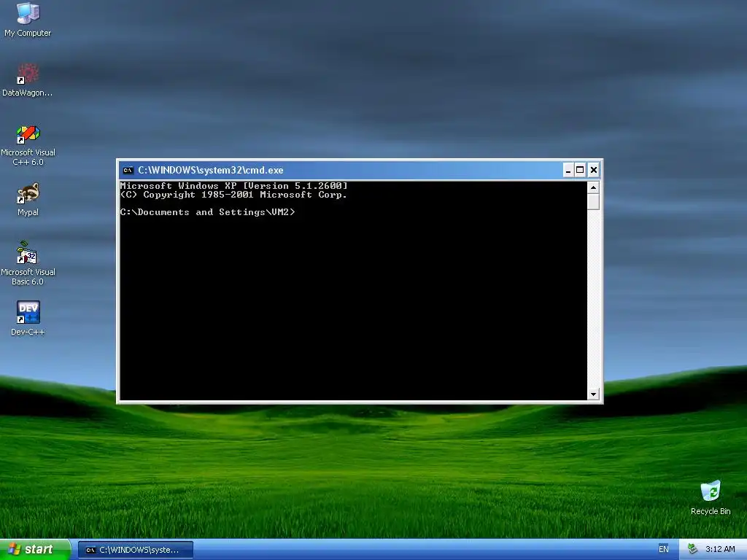Select the Mypal browser shortcut
Image resolution: width=747 pixels, height=560 pixels.
click(x=28, y=200)
